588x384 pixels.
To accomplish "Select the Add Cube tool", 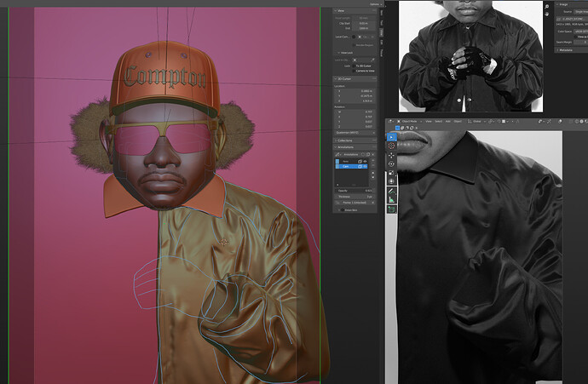I will (391, 209).
